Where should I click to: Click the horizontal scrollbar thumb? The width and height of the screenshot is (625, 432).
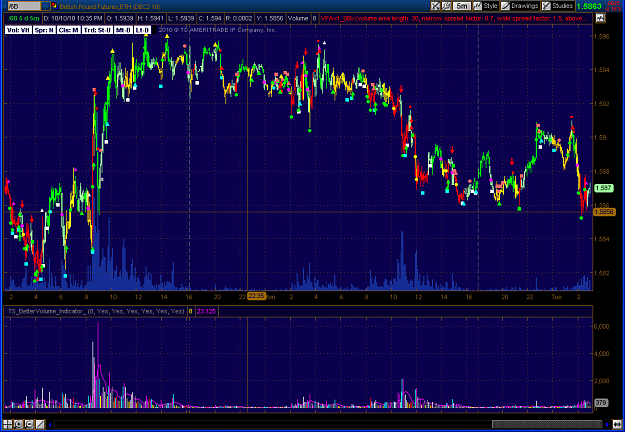tap(547, 424)
